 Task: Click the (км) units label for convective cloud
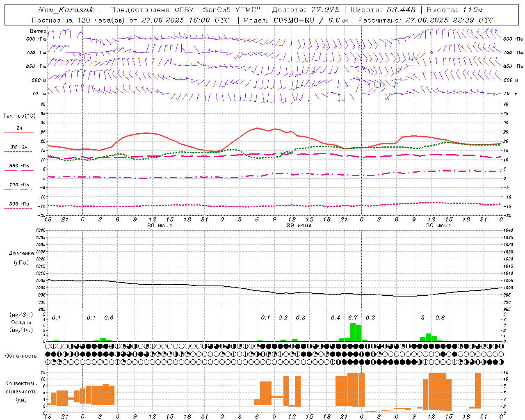21,399
